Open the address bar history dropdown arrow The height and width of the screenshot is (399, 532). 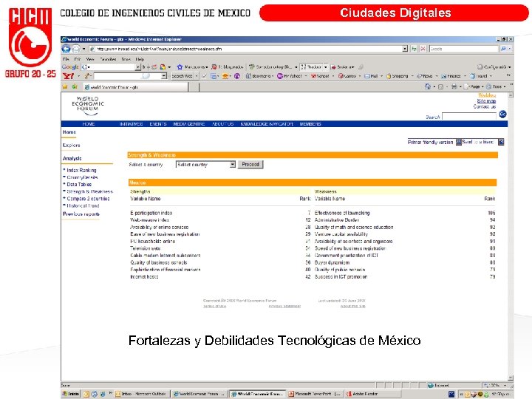405,49
